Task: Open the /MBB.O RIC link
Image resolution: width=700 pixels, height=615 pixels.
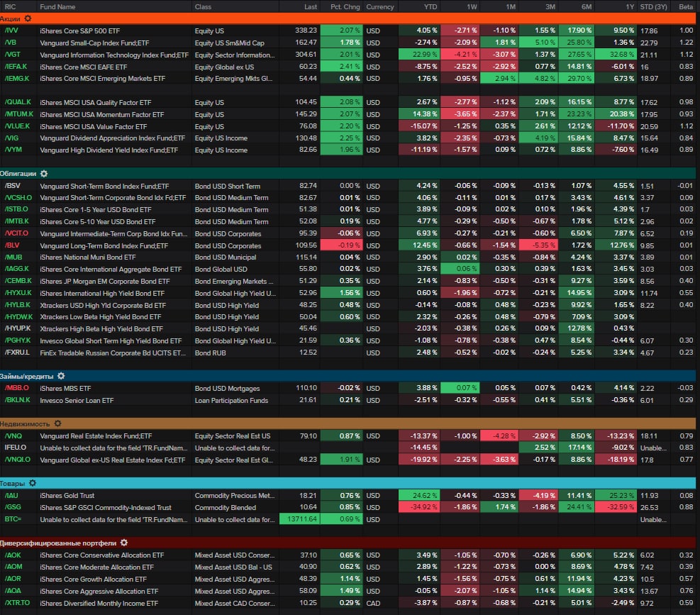Action: click(x=16, y=388)
